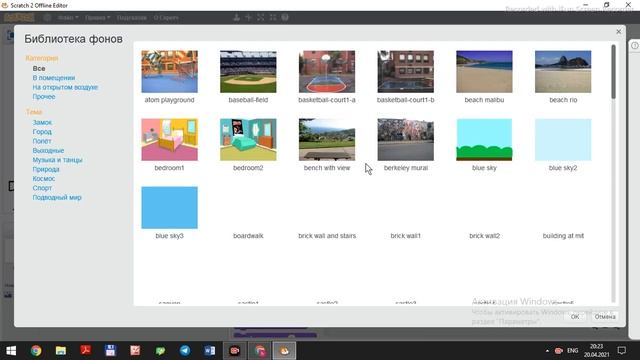
Task: Filter by Подводный мир theme
Action: click(57, 198)
